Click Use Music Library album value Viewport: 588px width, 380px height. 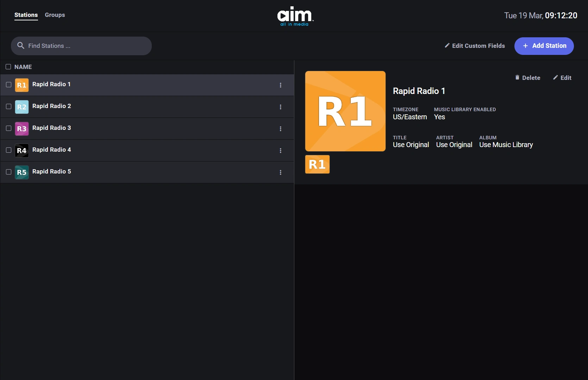tap(506, 145)
